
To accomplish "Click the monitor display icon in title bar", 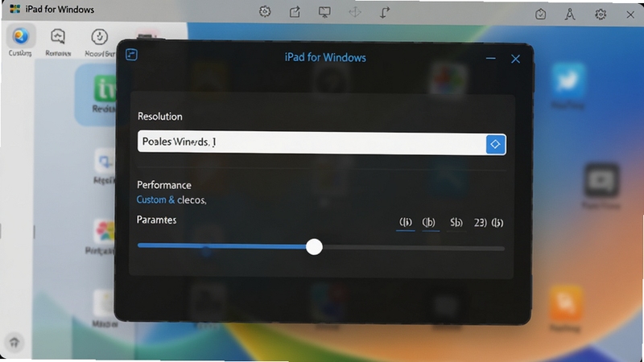I will pos(324,12).
